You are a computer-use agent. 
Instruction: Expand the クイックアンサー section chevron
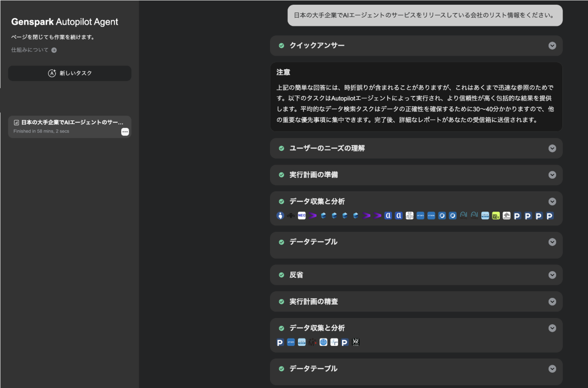tap(552, 46)
